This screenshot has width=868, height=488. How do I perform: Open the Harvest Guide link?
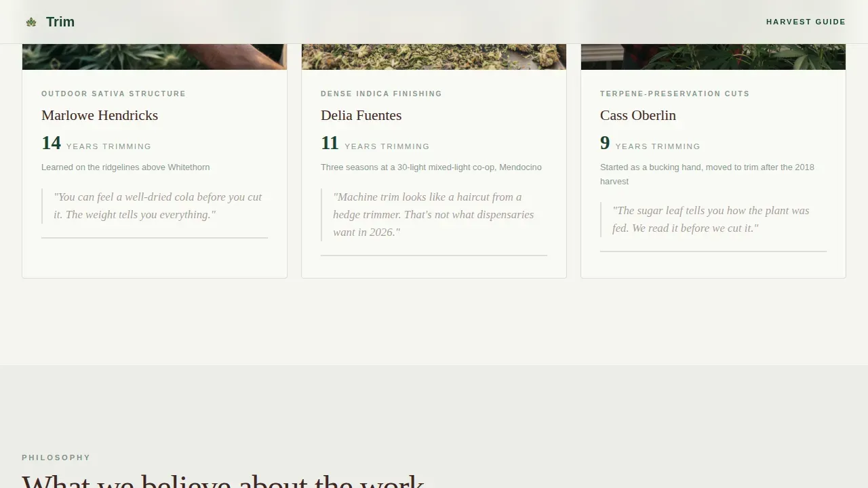806,22
